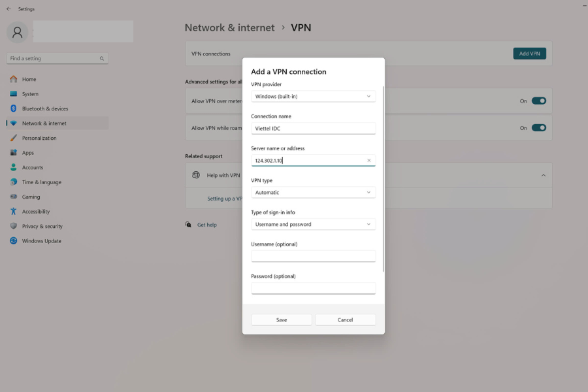Open the VPN provider dropdown
The image size is (588, 392).
pos(313,96)
